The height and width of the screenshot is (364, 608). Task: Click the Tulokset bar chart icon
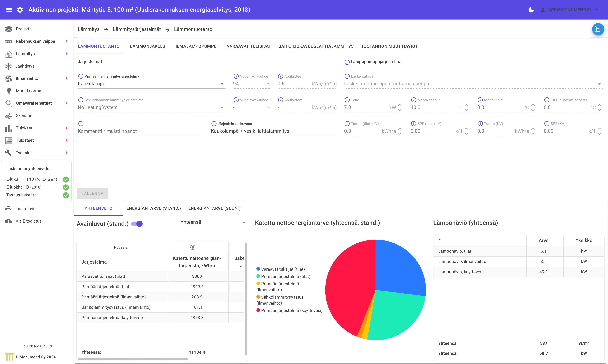(9, 128)
